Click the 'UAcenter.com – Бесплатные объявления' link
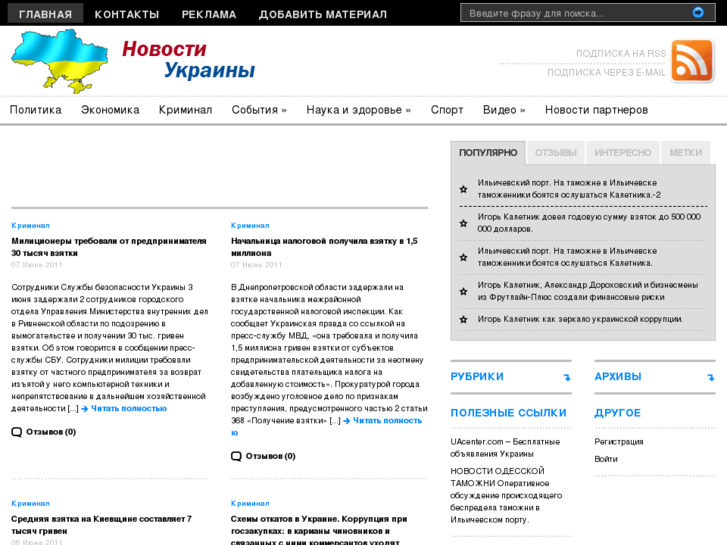The height and width of the screenshot is (545, 727). 505,448
